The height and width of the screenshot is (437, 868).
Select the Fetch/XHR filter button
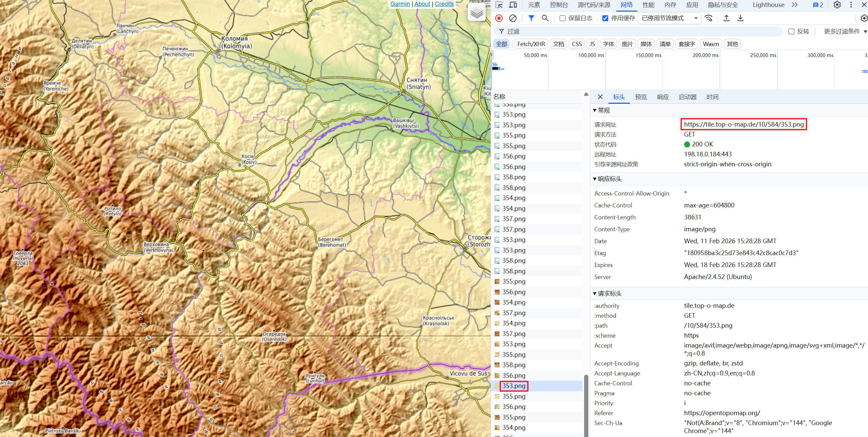[531, 44]
